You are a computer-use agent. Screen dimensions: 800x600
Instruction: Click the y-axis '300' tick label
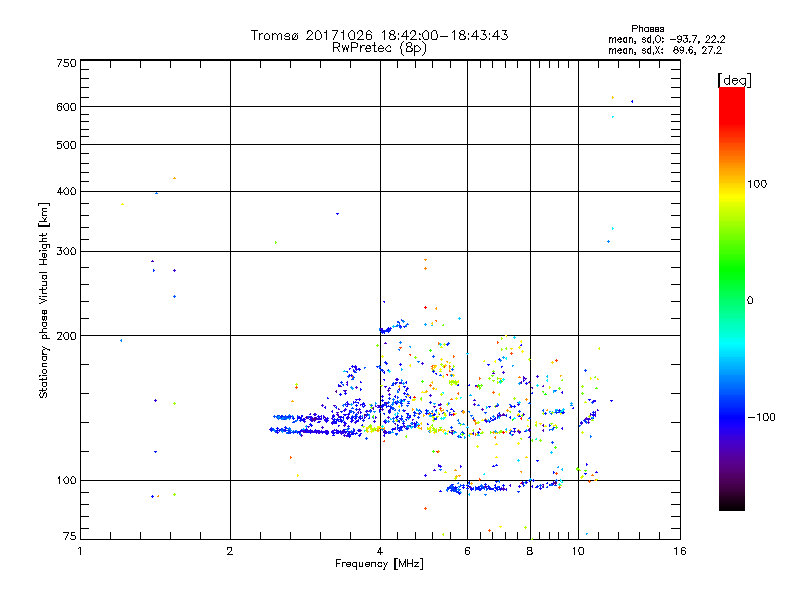click(x=66, y=251)
